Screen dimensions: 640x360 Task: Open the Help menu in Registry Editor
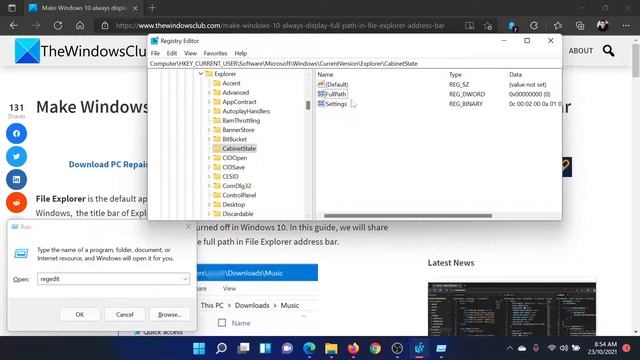click(240, 53)
